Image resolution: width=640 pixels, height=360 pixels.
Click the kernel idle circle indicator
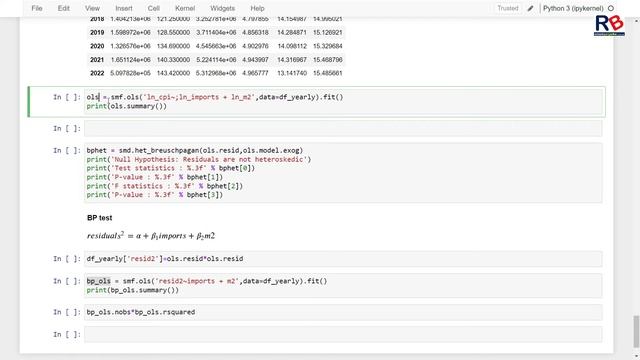[x=611, y=8]
